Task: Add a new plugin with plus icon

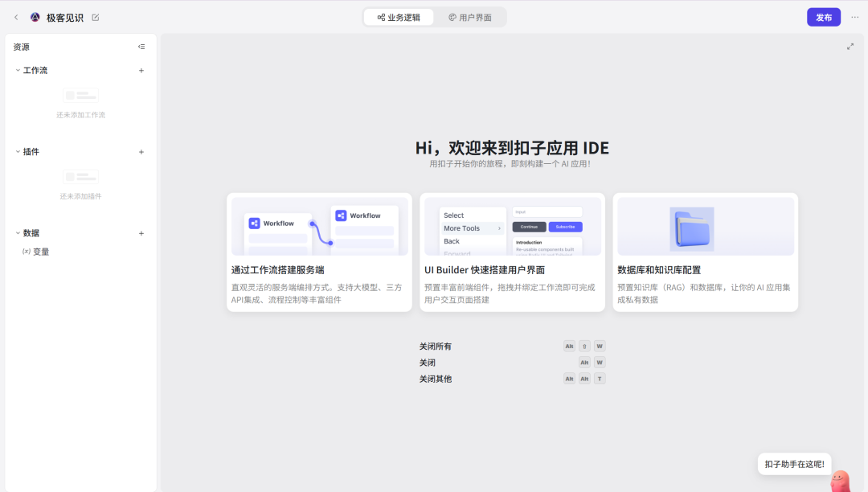Action: point(141,152)
